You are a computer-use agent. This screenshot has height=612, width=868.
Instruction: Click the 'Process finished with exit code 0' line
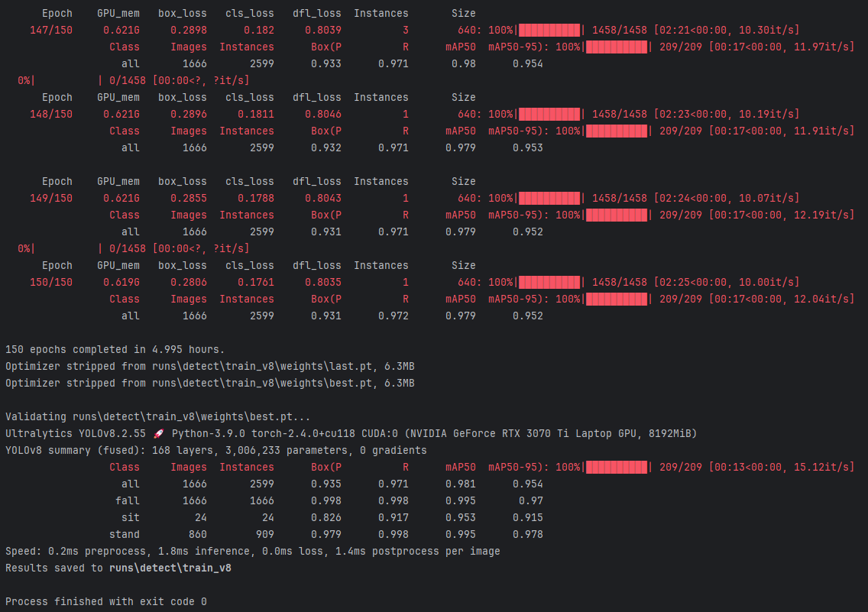105,601
